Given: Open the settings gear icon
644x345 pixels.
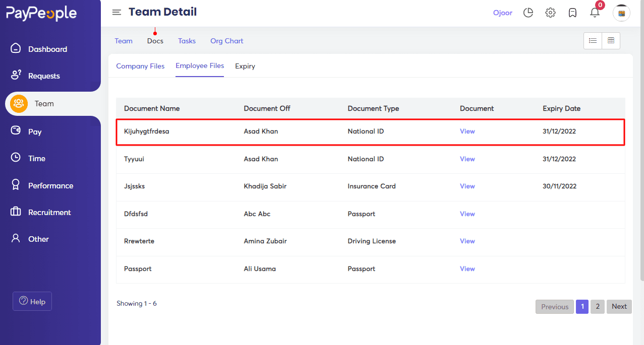Looking at the screenshot, I should click(550, 12).
